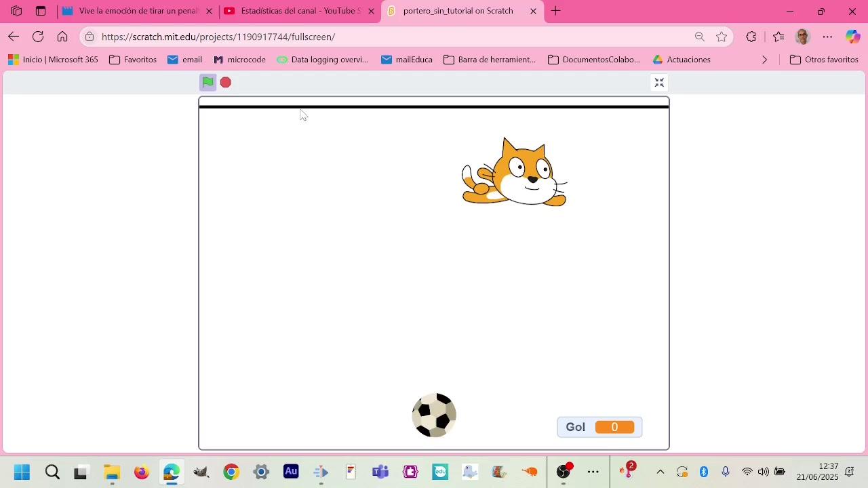Open the Edge Workspaces icon

coord(16,11)
